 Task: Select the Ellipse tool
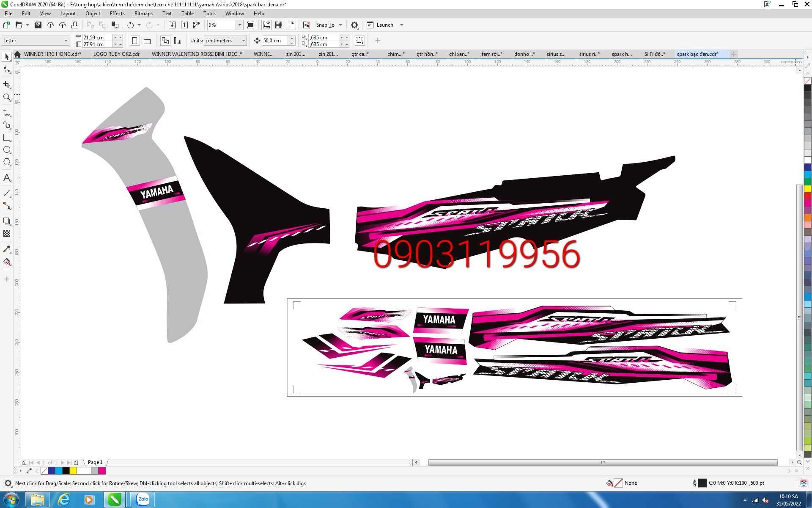[7, 150]
